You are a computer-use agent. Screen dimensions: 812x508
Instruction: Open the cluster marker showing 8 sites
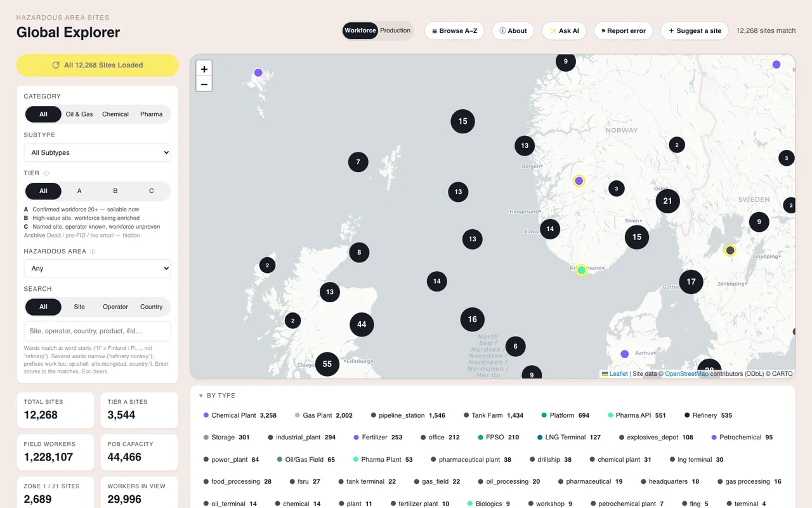tap(359, 252)
